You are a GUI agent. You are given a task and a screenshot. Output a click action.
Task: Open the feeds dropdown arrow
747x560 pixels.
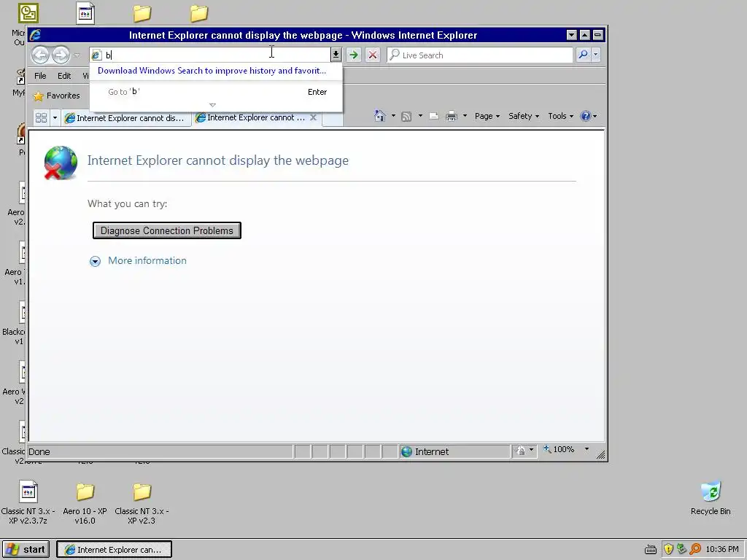pyautogui.click(x=420, y=116)
